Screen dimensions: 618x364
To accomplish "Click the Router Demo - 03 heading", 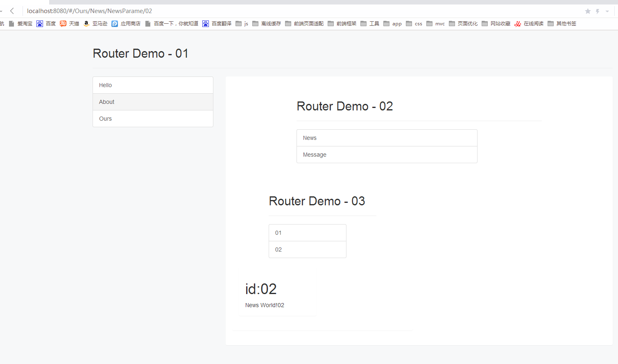I will click(317, 201).
